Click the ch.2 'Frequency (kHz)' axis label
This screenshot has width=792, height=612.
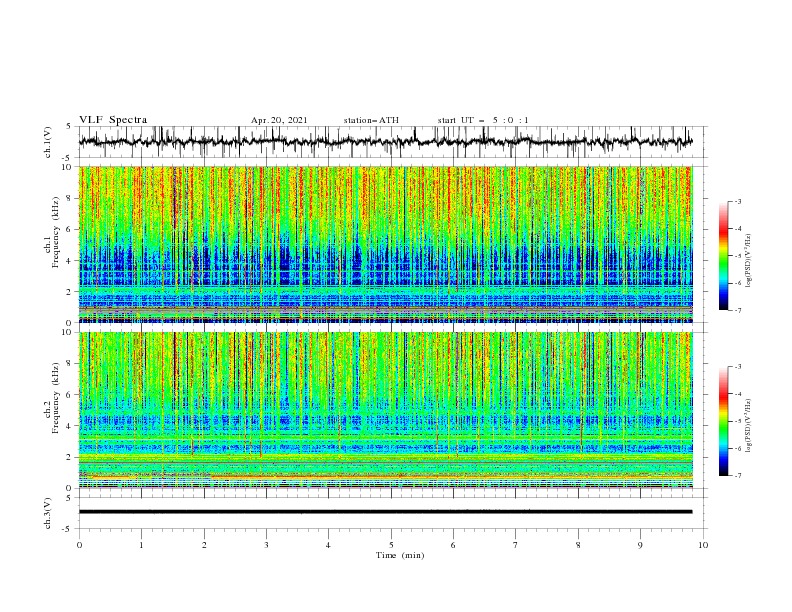(55, 397)
